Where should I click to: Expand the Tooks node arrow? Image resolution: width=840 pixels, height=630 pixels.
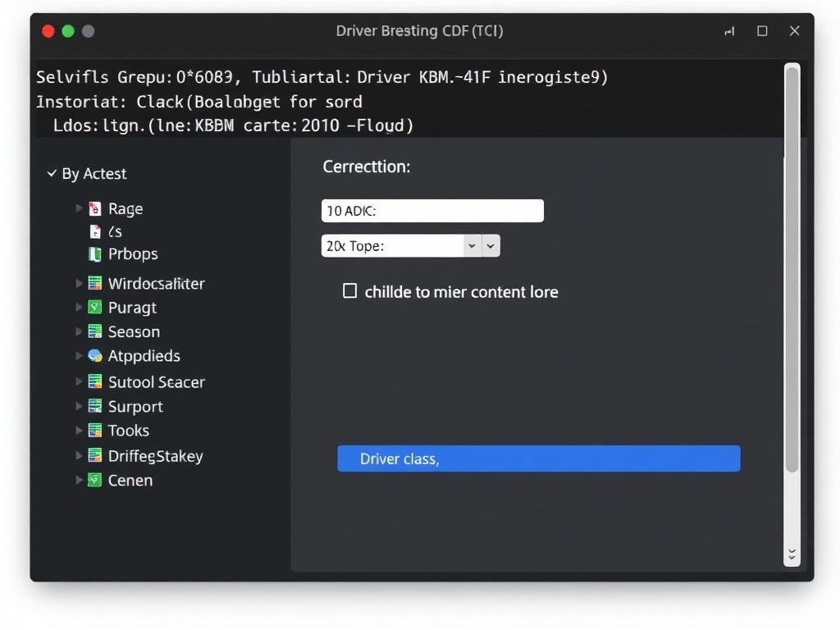pyautogui.click(x=79, y=430)
